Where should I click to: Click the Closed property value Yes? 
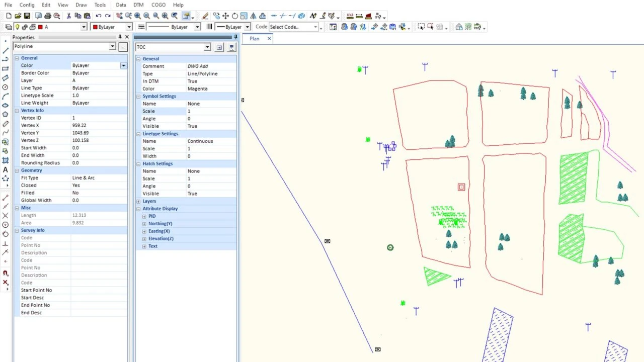pos(99,186)
